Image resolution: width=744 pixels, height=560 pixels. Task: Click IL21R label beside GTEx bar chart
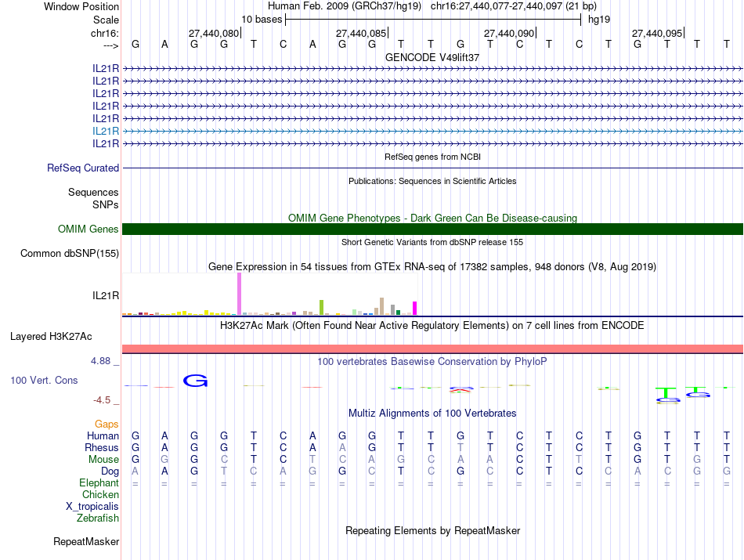(106, 295)
